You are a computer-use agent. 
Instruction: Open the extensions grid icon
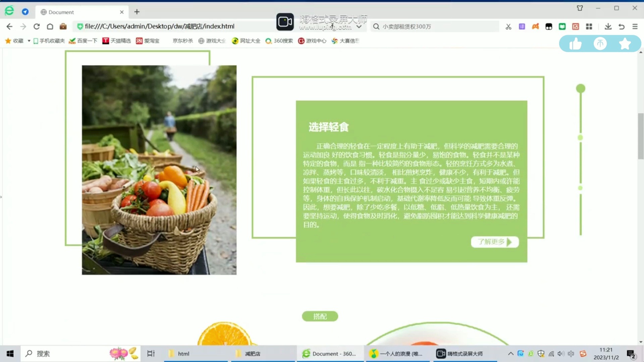(589, 26)
